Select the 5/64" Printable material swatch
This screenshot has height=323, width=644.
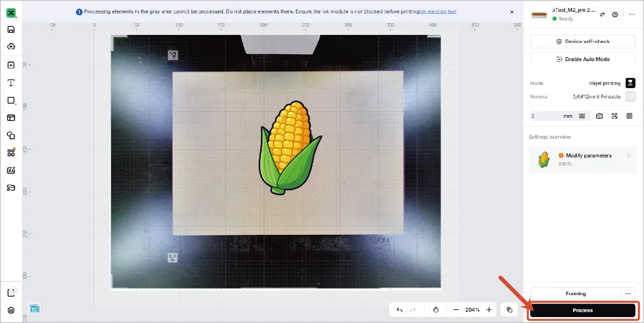[631, 97]
